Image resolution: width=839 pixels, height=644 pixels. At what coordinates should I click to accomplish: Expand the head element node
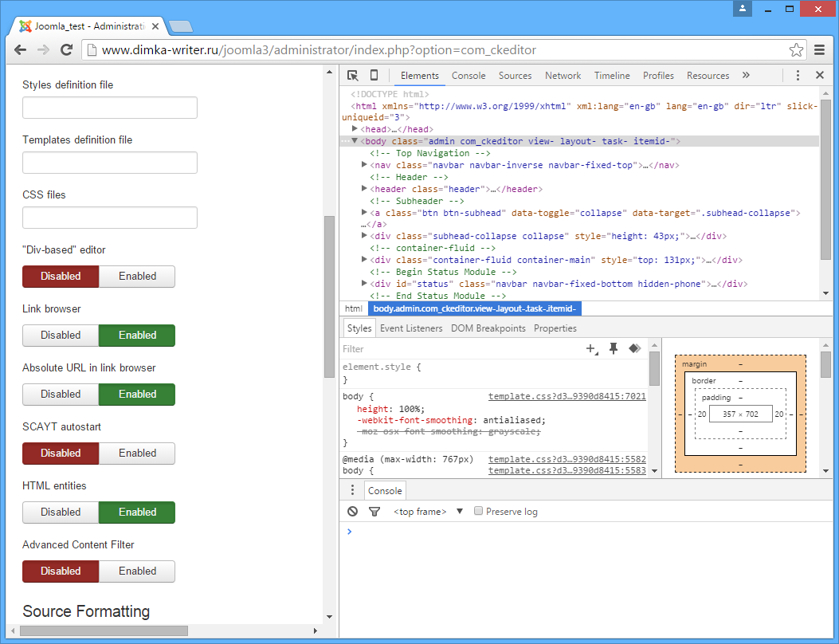coord(355,129)
